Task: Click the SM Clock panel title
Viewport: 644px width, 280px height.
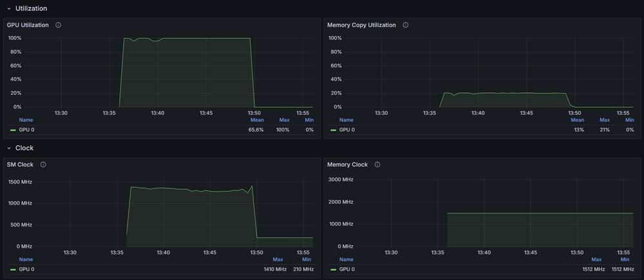Action: point(20,165)
